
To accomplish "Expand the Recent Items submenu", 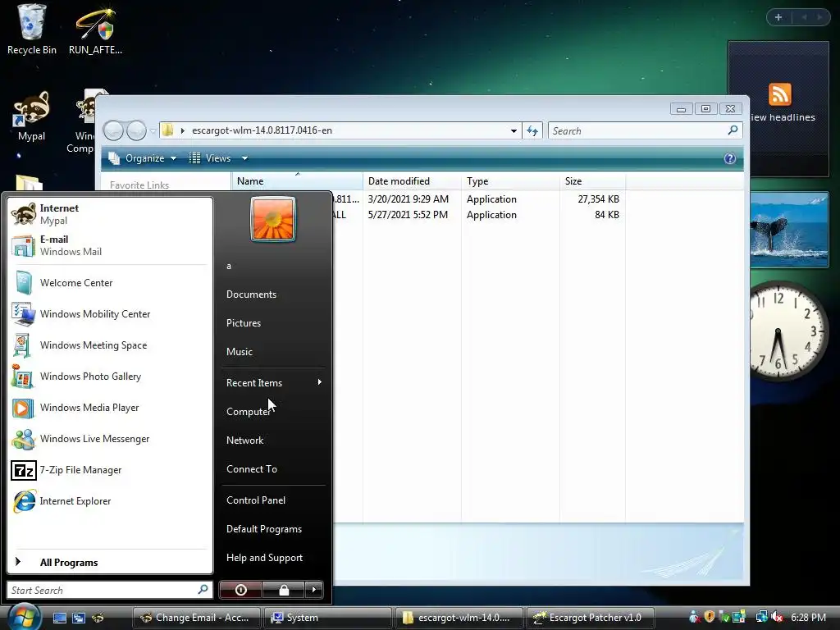I will click(273, 382).
